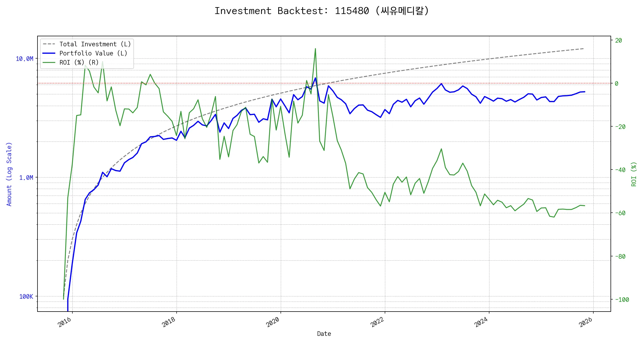Click the ROI (%) legend entry
Viewport: 644px width, 343px height.
pyautogui.click(x=79, y=63)
